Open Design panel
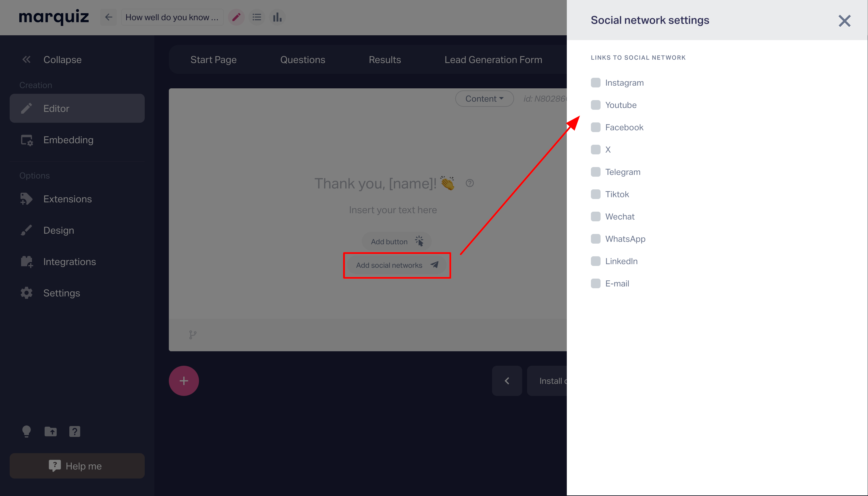The height and width of the screenshot is (496, 868). [58, 230]
